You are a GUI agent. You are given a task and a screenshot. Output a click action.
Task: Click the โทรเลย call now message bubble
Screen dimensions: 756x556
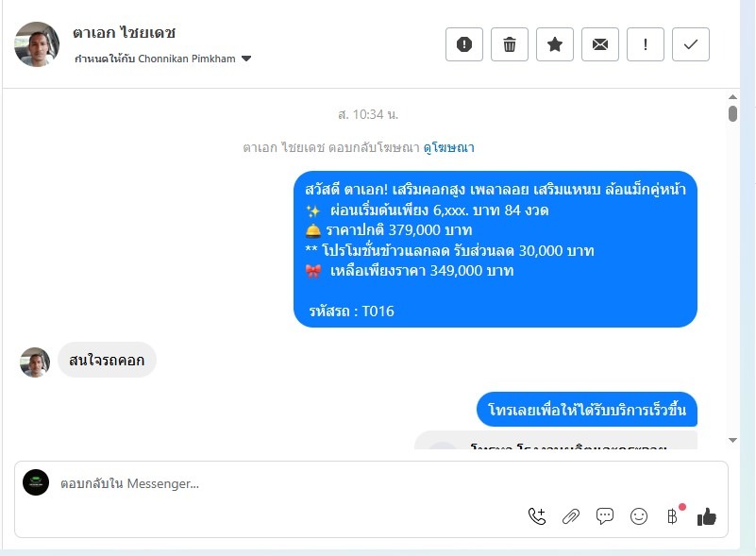click(x=587, y=410)
